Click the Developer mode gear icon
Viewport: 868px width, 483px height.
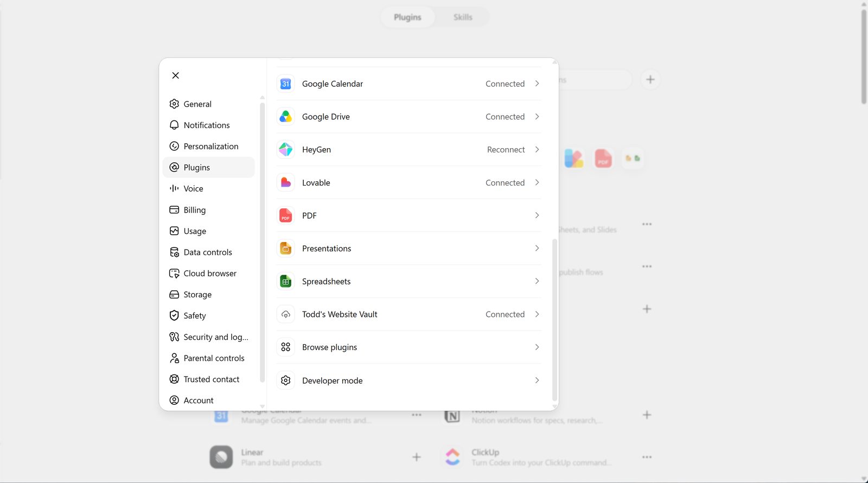(x=286, y=380)
